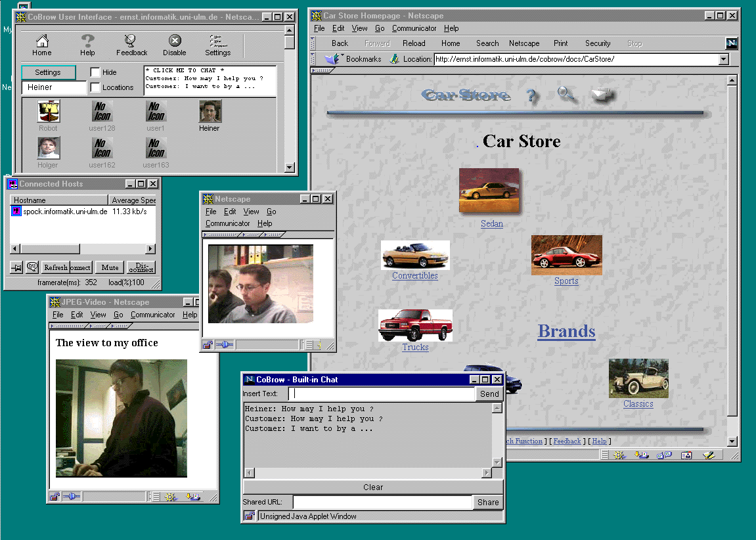
Task: Click the mailbox icon on Car Store header
Action: 603,94
